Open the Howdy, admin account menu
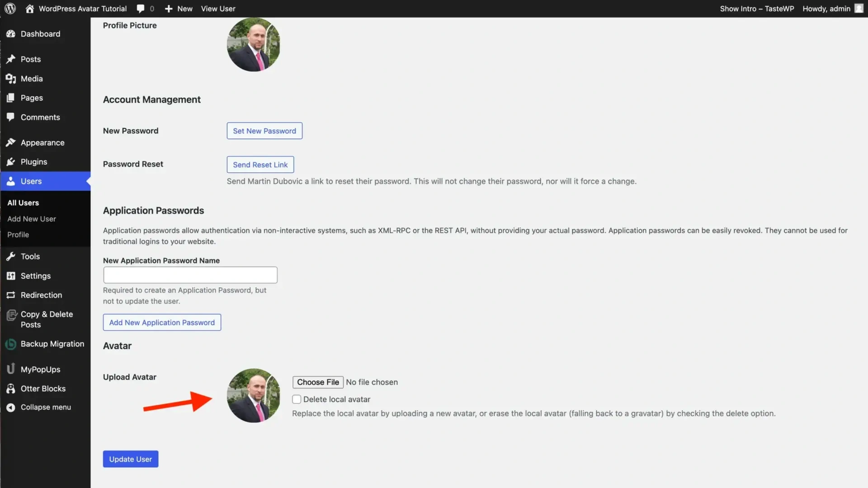The image size is (868, 488). point(832,9)
